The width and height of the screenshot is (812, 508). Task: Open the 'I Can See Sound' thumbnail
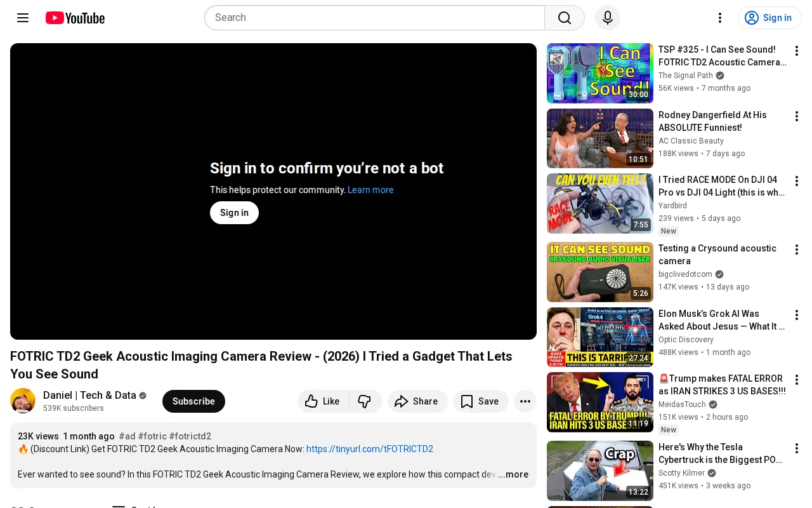point(600,73)
